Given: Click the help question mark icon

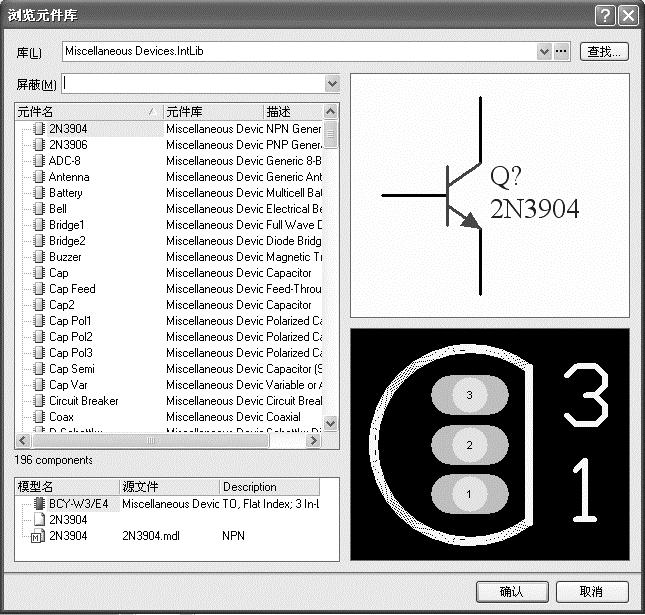Looking at the screenshot, I should point(604,15).
